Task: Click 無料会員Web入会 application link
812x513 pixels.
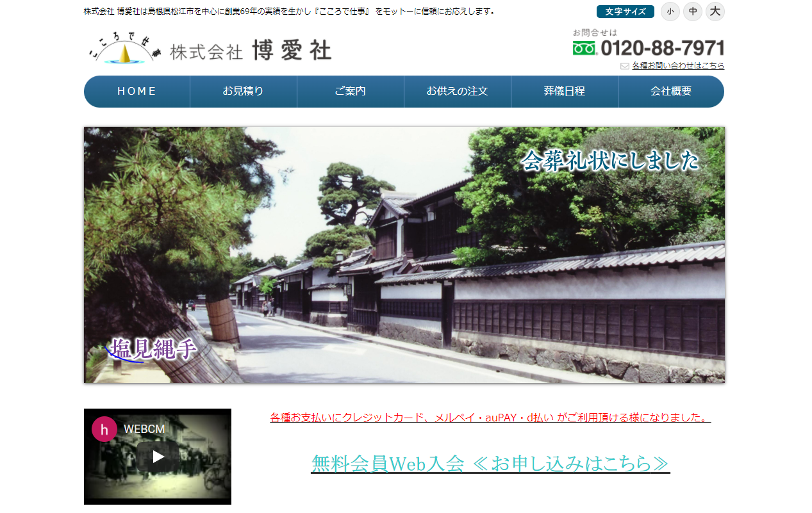Action: (490, 463)
